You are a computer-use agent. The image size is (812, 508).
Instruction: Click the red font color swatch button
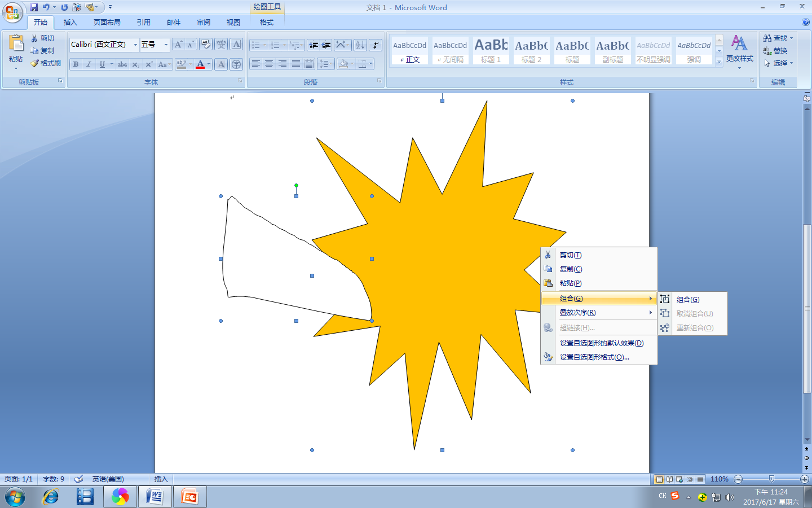(200, 64)
